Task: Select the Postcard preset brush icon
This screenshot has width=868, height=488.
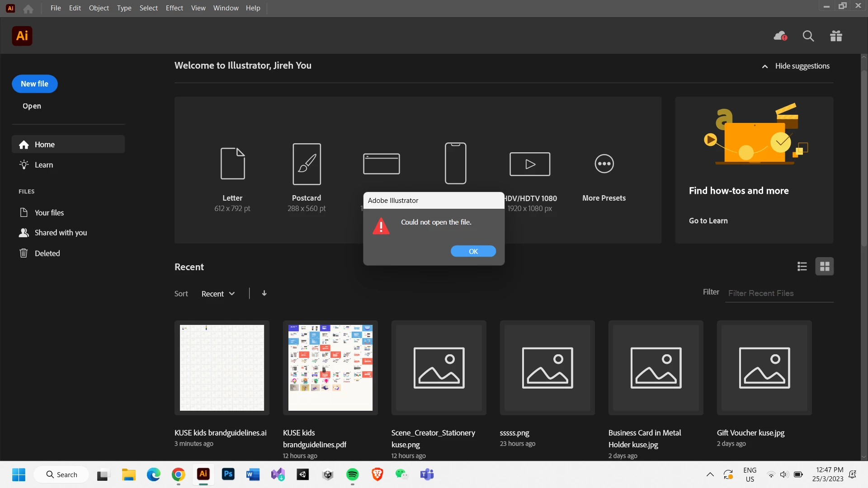Action: click(307, 164)
